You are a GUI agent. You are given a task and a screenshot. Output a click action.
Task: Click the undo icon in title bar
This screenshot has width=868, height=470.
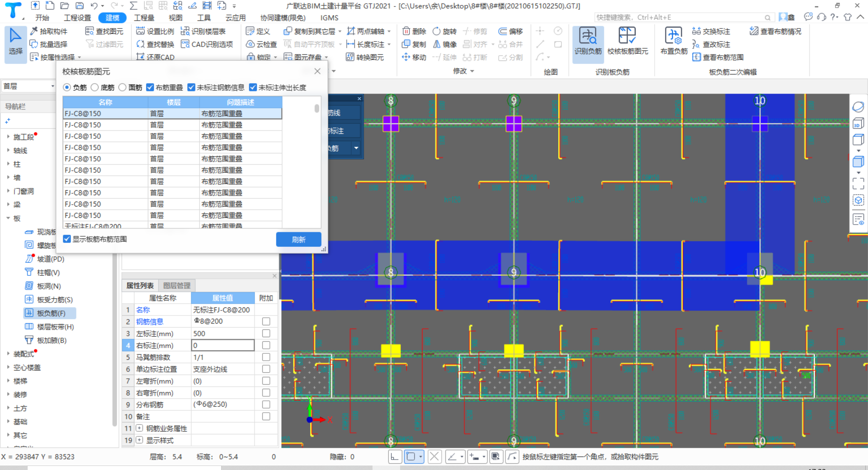[x=94, y=6]
